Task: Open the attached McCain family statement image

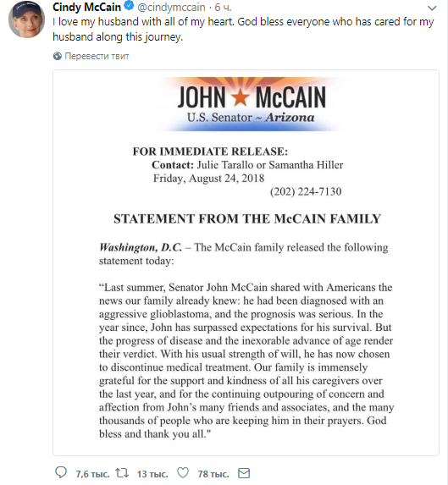Action: pyautogui.click(x=246, y=262)
